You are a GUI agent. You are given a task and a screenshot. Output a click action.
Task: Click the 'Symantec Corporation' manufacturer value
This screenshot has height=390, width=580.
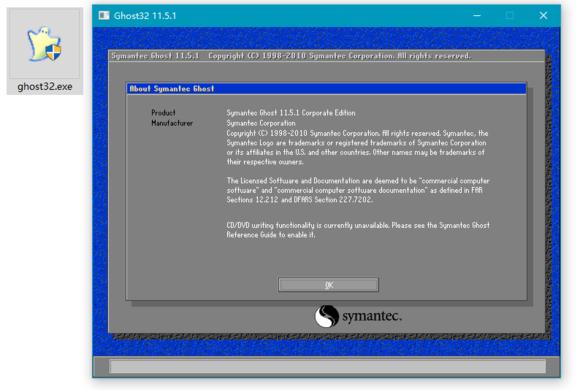point(261,123)
